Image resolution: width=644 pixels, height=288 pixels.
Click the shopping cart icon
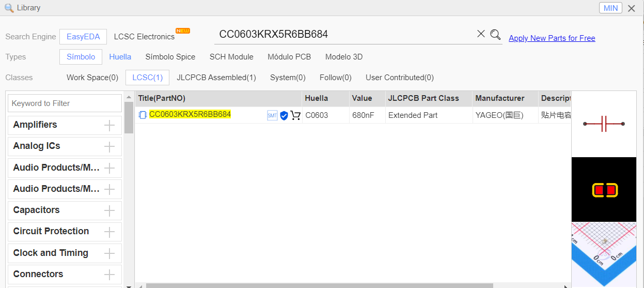click(295, 115)
